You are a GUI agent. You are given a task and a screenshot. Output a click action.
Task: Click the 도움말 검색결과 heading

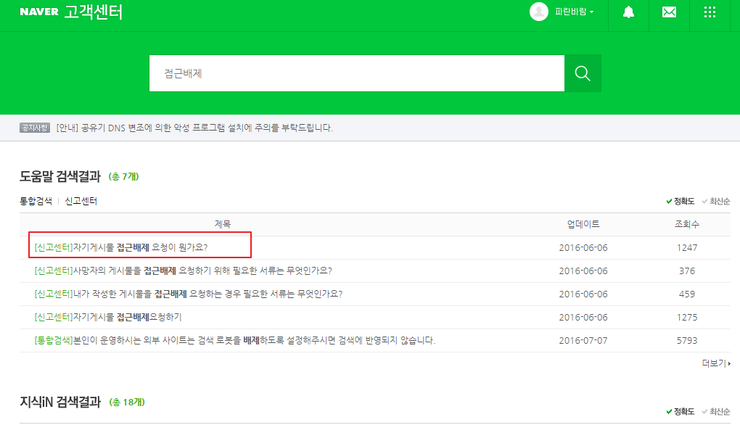[x=60, y=176]
